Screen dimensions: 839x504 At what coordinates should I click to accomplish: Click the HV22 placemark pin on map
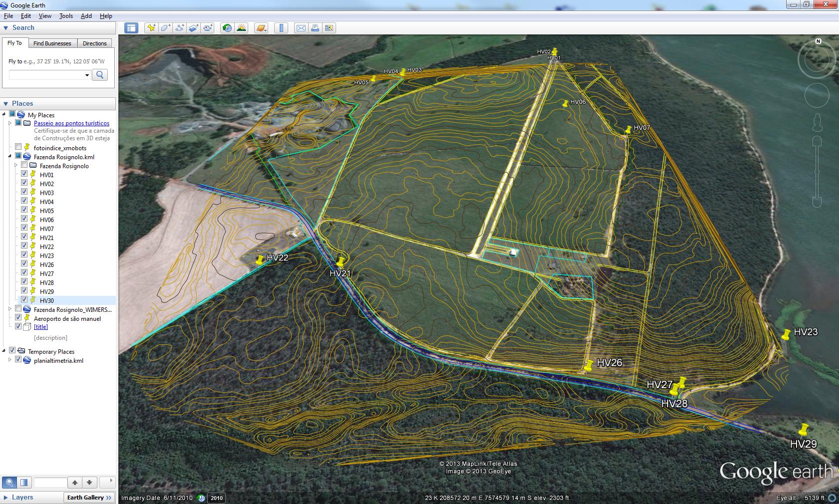click(259, 260)
